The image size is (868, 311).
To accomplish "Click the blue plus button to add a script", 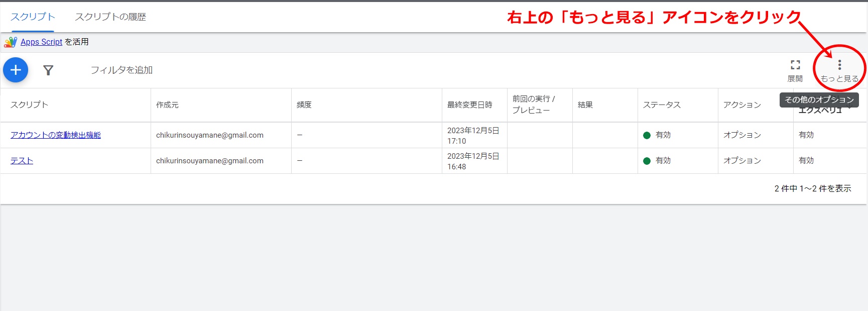I will [x=16, y=70].
